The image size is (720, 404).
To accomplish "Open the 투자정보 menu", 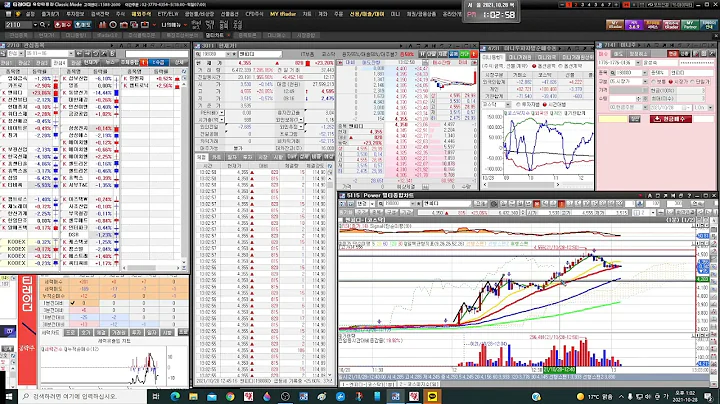I will (x=75, y=14).
